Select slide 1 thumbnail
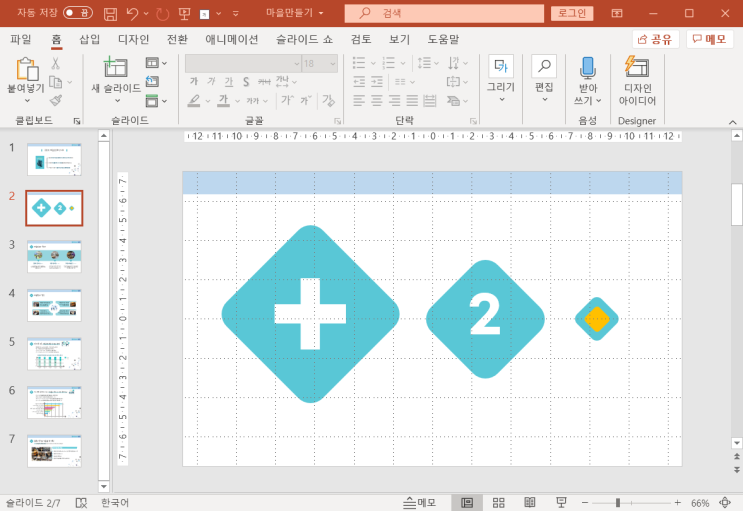 click(x=54, y=160)
